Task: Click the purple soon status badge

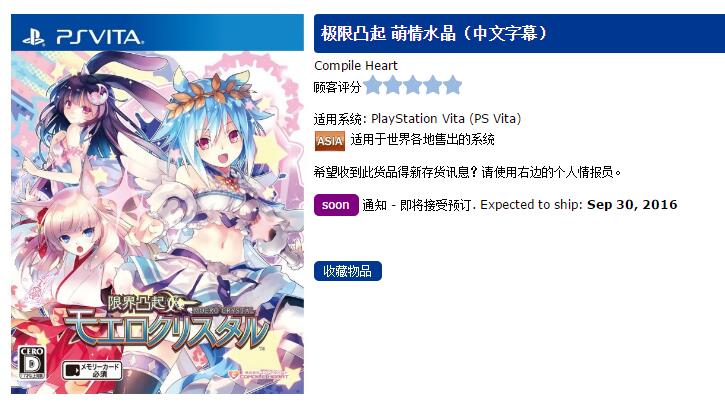Action: coord(336,205)
